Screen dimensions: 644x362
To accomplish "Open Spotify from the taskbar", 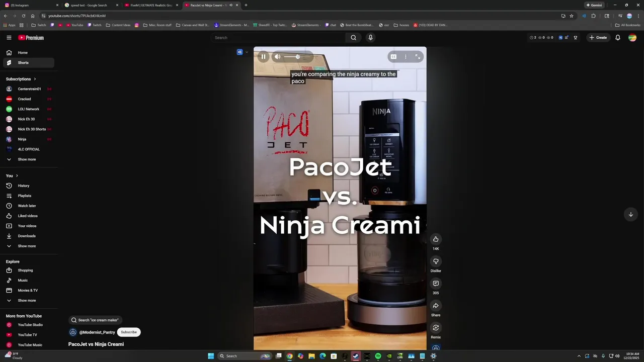I will 378,356.
